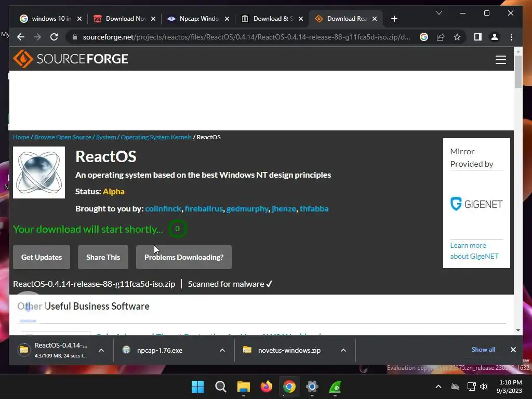Open the Operating System Kernels breadcrumb
532x399 pixels.
pos(156,137)
